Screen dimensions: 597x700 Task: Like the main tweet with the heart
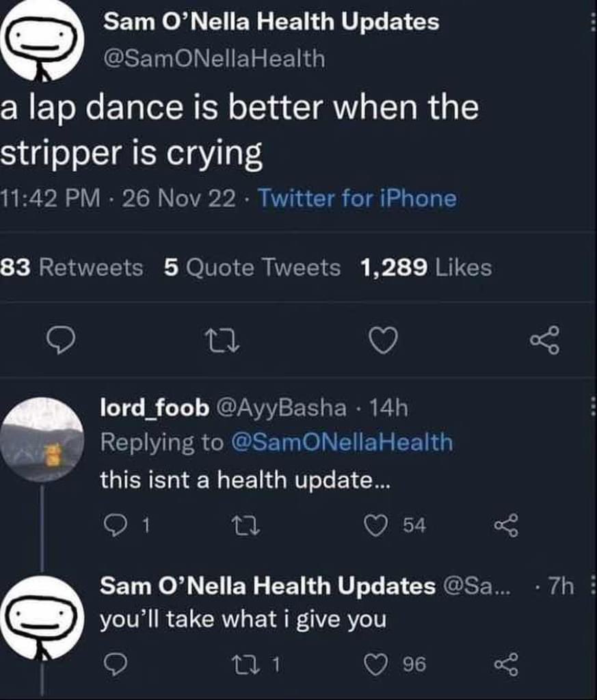point(384,340)
